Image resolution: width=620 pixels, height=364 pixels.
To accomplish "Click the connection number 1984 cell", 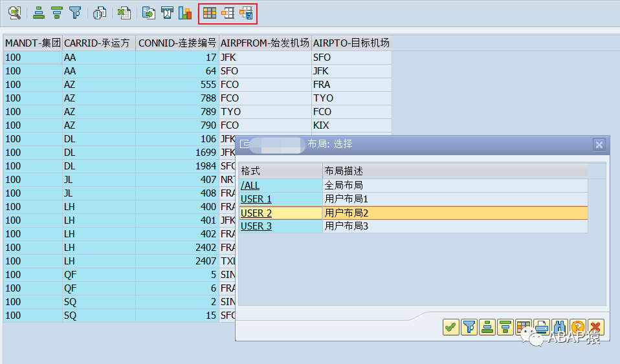I will pos(177,166).
